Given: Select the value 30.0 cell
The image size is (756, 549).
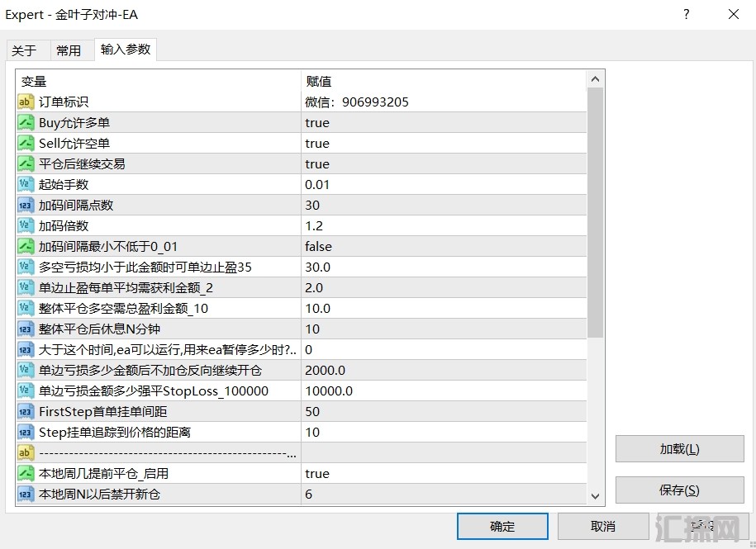Looking at the screenshot, I should coord(444,267).
